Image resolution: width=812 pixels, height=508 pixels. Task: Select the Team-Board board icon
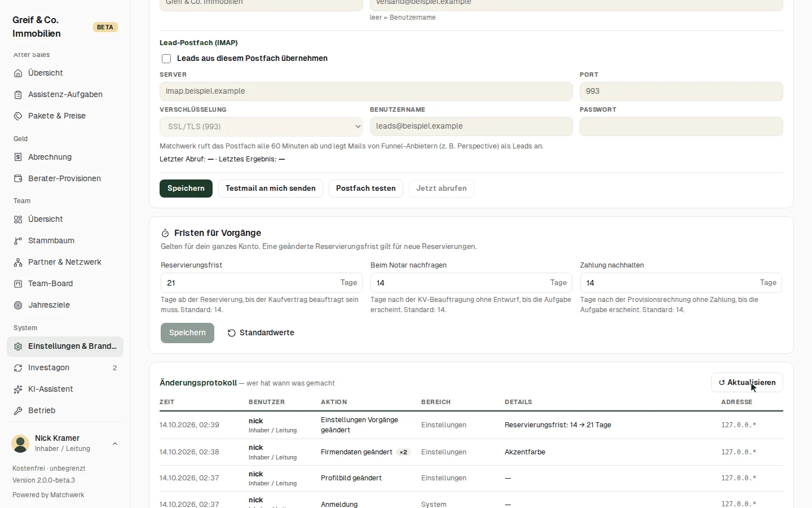pyautogui.click(x=18, y=284)
